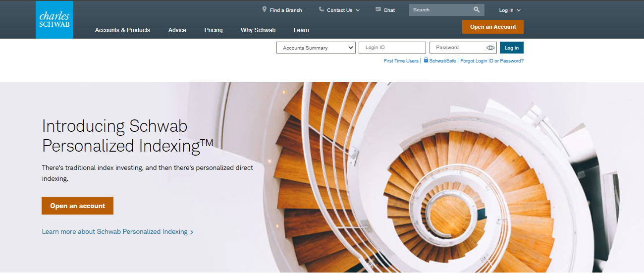Expand the top Log In chevron menu
The height and width of the screenshot is (276, 644).
[519, 10]
